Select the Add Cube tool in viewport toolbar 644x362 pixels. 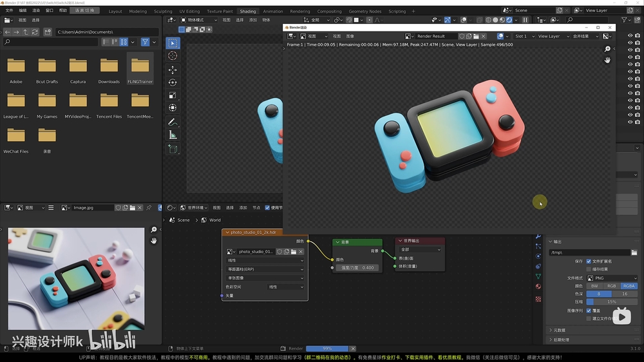click(173, 149)
